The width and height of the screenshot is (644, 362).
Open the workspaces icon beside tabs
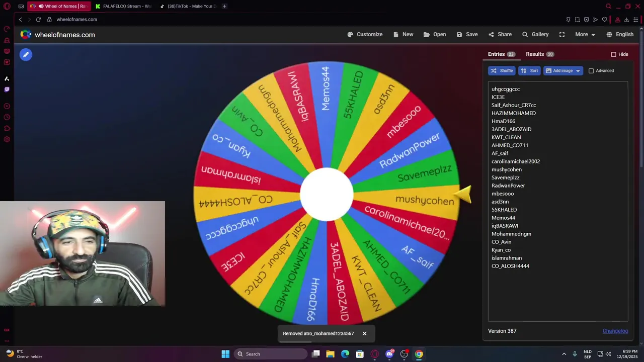21,7
